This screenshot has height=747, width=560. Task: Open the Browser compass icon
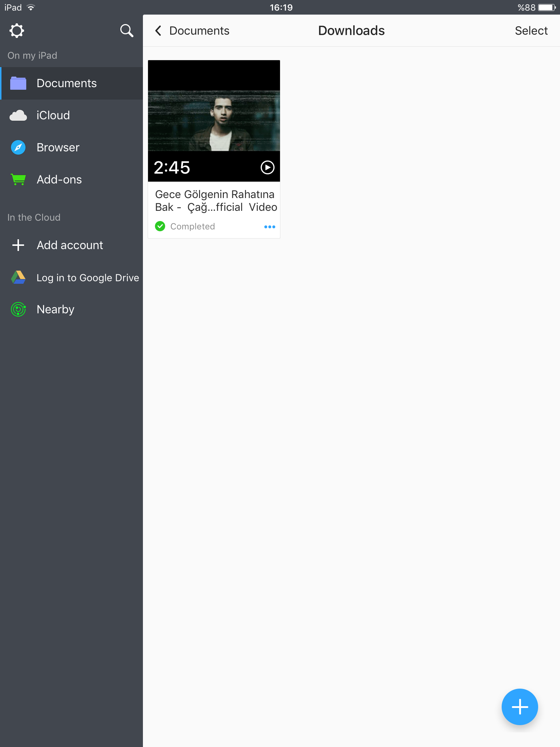point(18,147)
